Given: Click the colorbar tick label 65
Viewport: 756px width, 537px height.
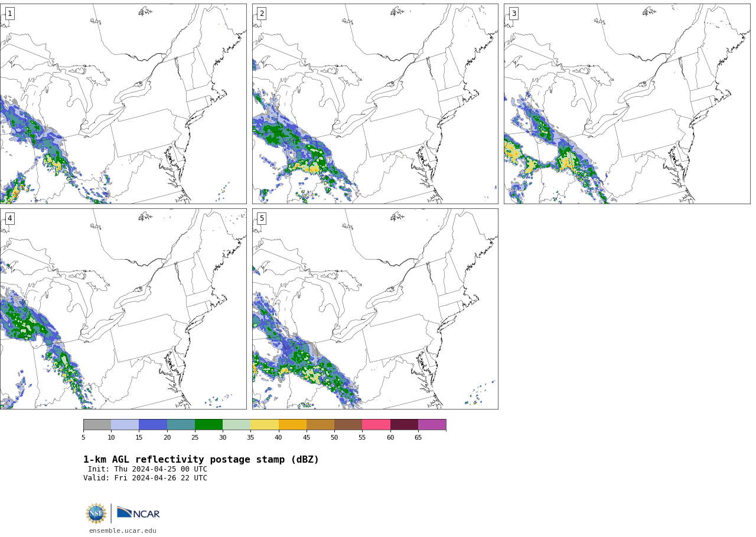Looking at the screenshot, I should click(418, 437).
